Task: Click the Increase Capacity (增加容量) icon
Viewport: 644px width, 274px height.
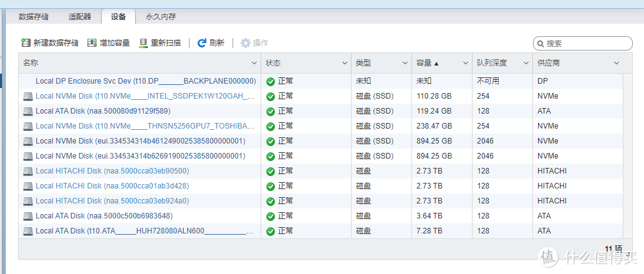Action: pyautogui.click(x=92, y=43)
